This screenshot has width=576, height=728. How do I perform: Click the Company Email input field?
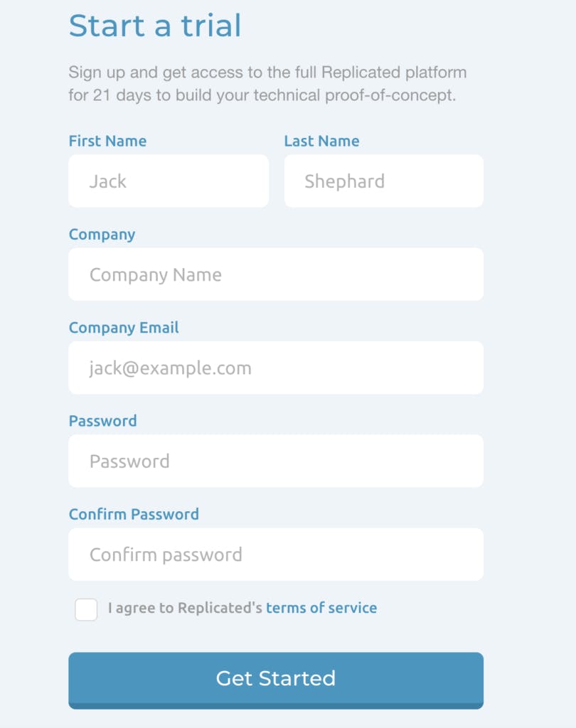click(x=276, y=368)
